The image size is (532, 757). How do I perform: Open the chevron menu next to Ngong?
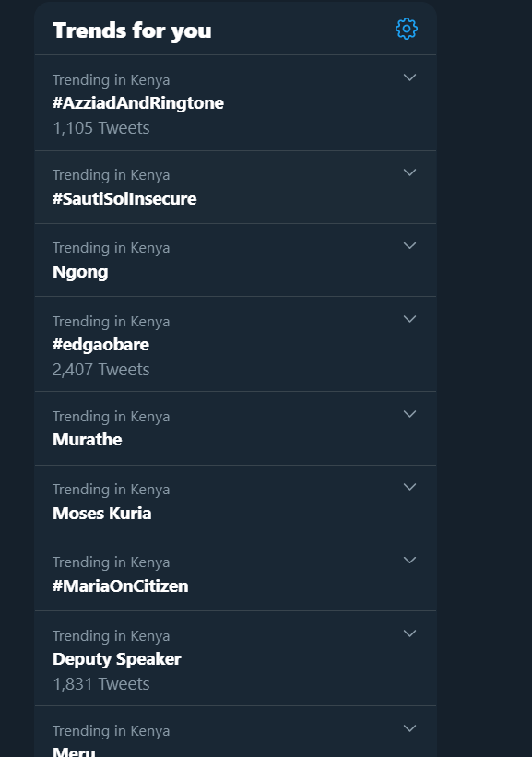tap(409, 245)
